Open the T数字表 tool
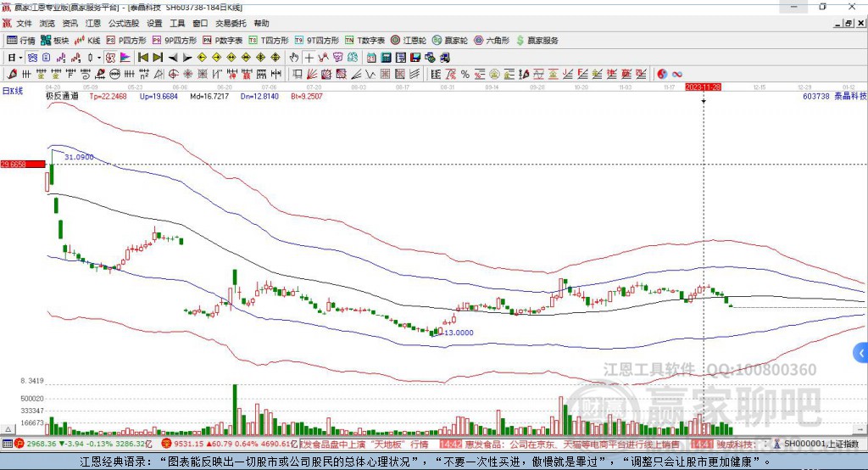This screenshot has height=470, width=868. (364, 41)
